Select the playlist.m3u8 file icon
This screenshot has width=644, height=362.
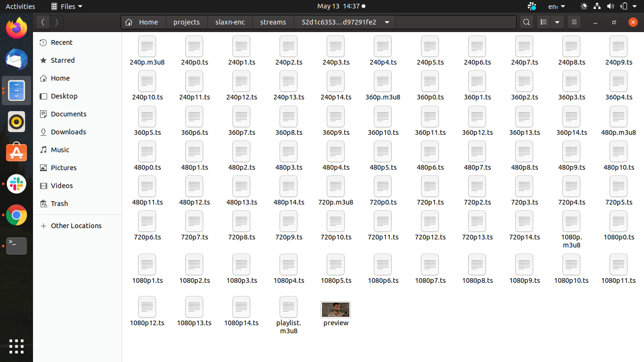[x=289, y=307]
